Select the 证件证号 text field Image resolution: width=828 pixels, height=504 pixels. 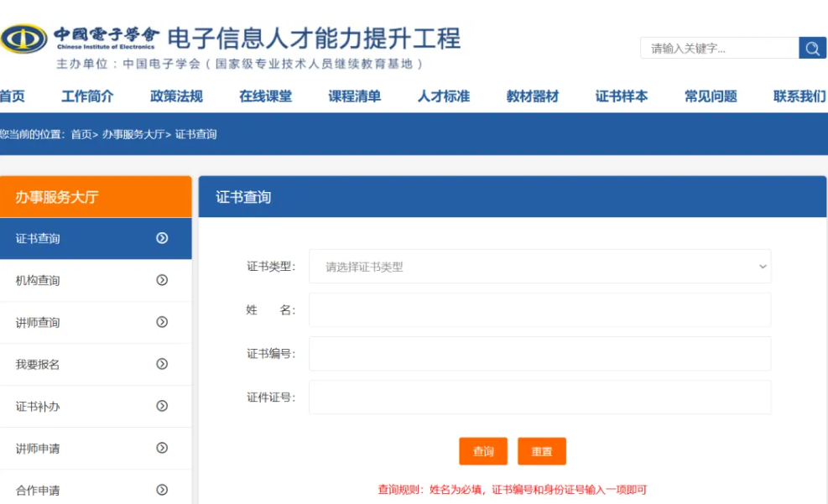(x=539, y=397)
